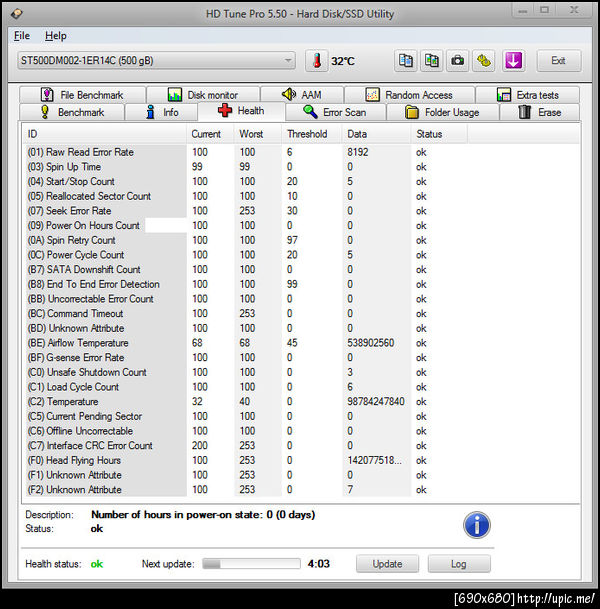Switch to the Erase tab

[540, 112]
